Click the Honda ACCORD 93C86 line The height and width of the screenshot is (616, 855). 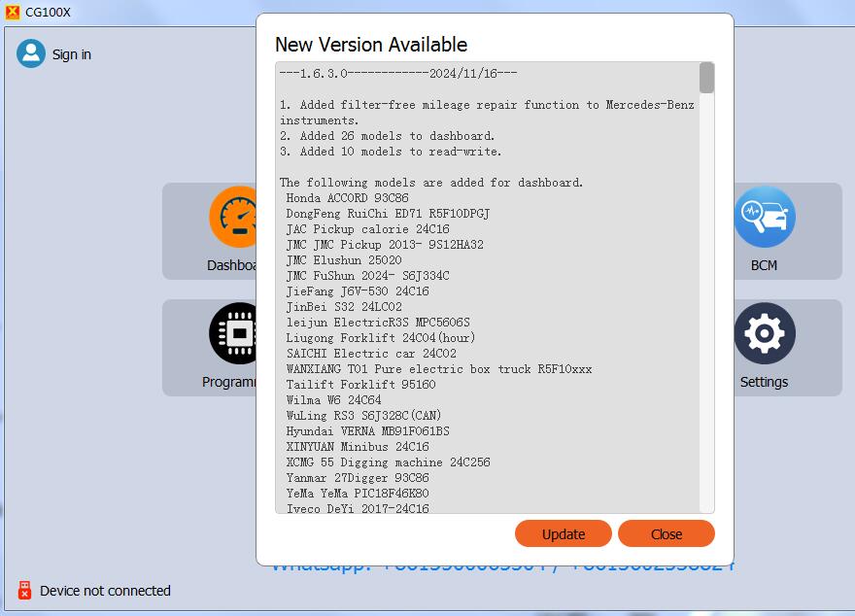[348, 198]
